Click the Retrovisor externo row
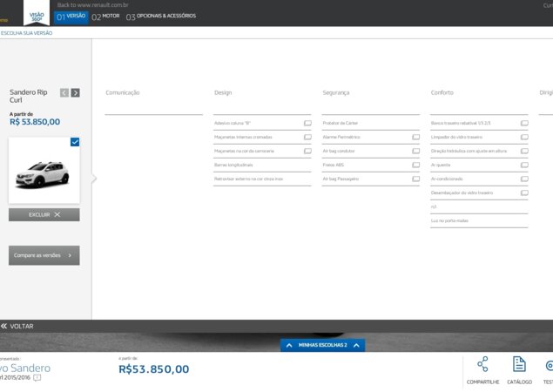This screenshot has height=392, width=553. click(x=262, y=179)
